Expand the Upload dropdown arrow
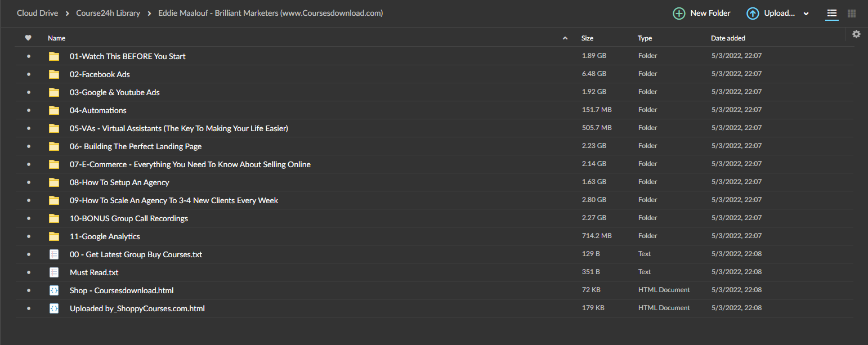868x345 pixels. click(806, 14)
